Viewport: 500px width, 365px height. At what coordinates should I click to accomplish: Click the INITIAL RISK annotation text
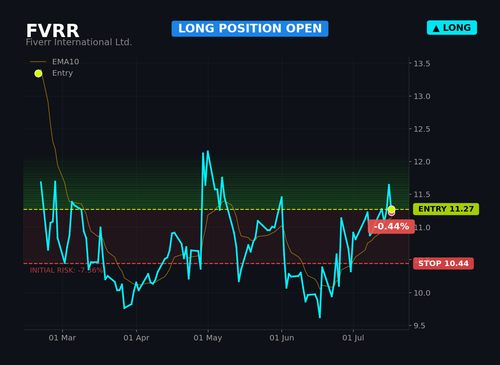[x=66, y=270]
